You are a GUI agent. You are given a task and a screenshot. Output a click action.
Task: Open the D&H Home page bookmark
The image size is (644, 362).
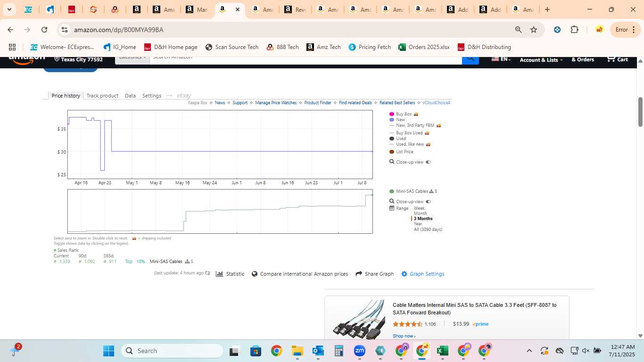click(171, 47)
